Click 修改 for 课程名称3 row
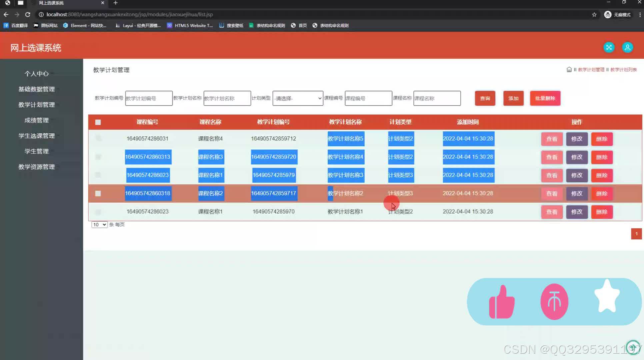The height and width of the screenshot is (360, 644). [577, 157]
